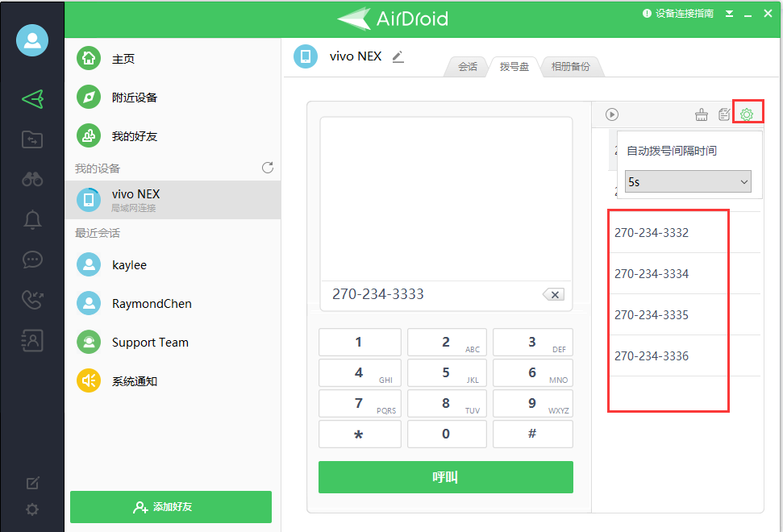Open the call history phone icon
The height and width of the screenshot is (532, 783).
click(x=32, y=299)
